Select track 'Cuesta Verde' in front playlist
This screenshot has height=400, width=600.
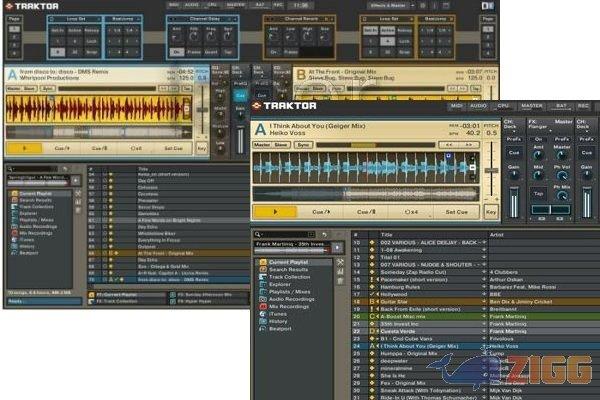[476, 331]
